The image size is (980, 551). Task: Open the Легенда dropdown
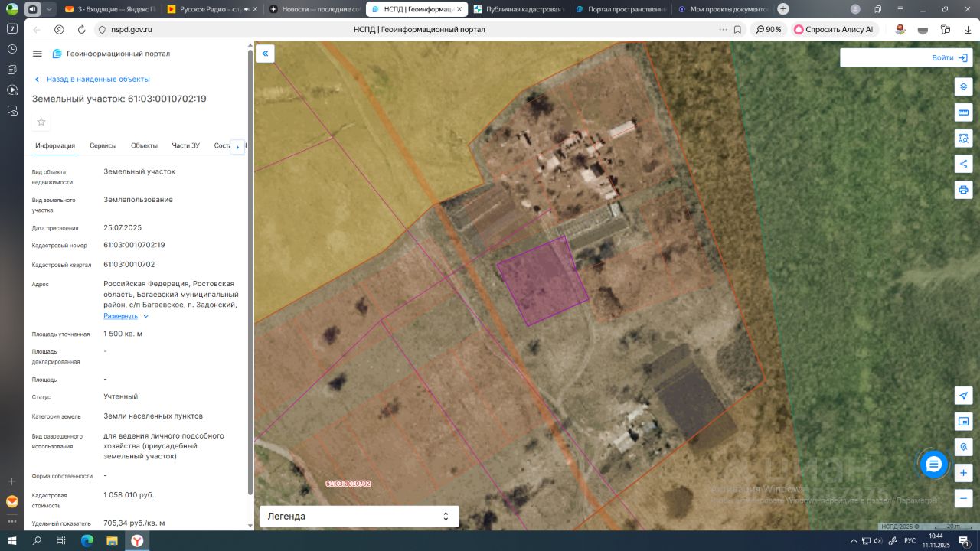click(359, 517)
